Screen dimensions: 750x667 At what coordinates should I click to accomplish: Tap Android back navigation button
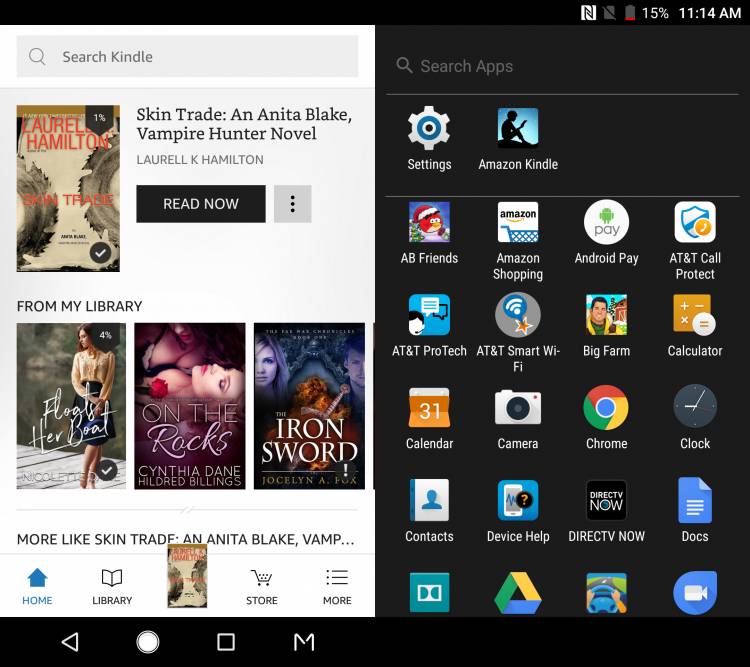[x=71, y=642]
